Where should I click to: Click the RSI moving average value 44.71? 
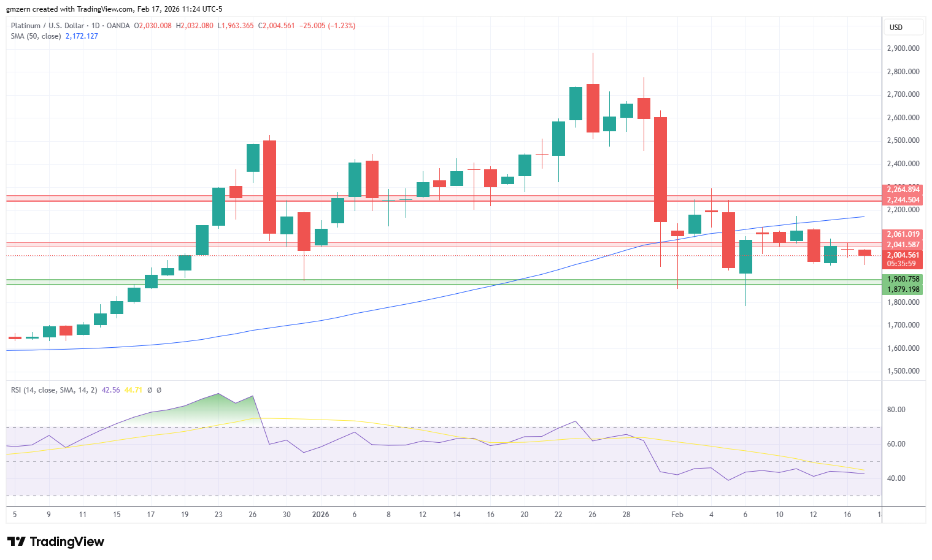click(133, 390)
